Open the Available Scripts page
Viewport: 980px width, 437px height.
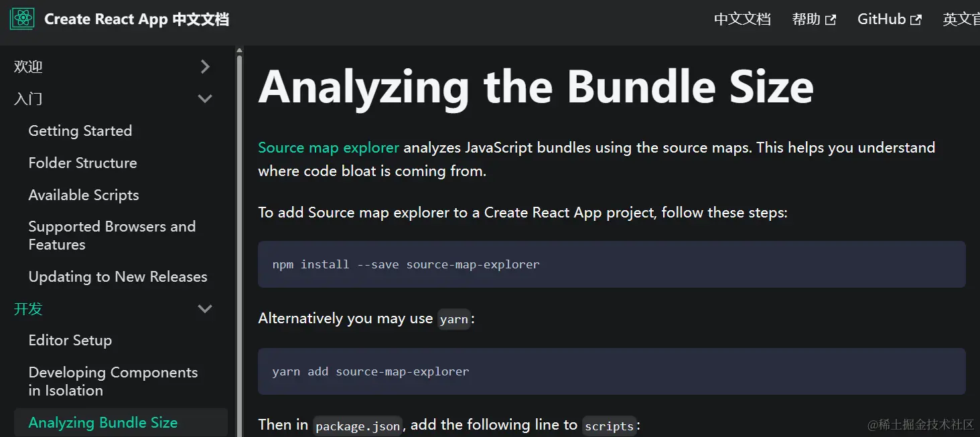point(84,195)
